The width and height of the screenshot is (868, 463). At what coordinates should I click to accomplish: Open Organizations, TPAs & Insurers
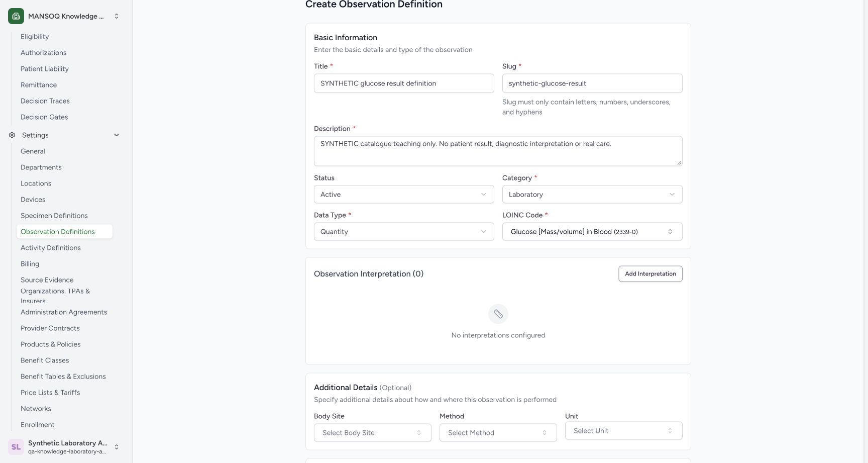(55, 296)
